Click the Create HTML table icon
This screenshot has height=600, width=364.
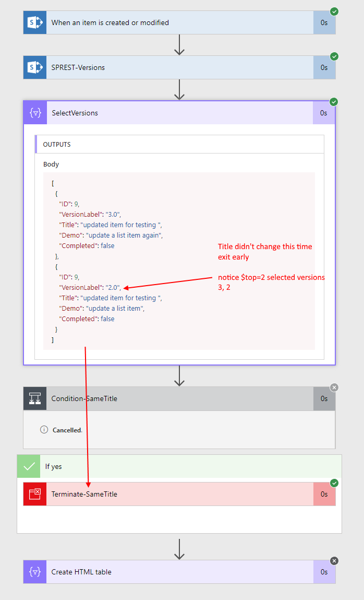[35, 572]
